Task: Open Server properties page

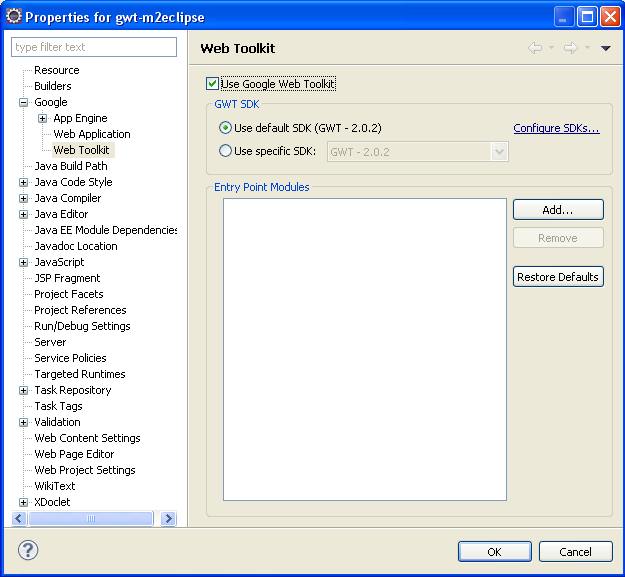Action: pos(50,342)
